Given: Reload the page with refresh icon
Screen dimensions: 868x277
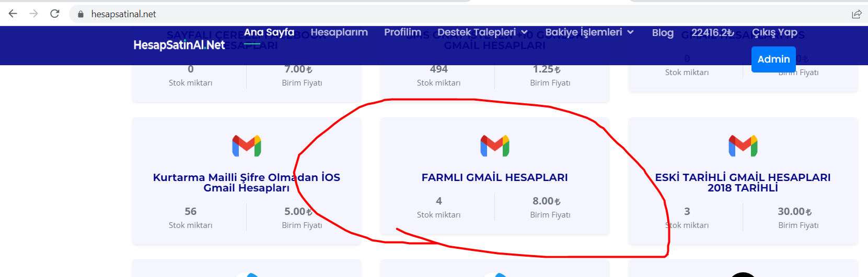Looking at the screenshot, I should [x=55, y=14].
